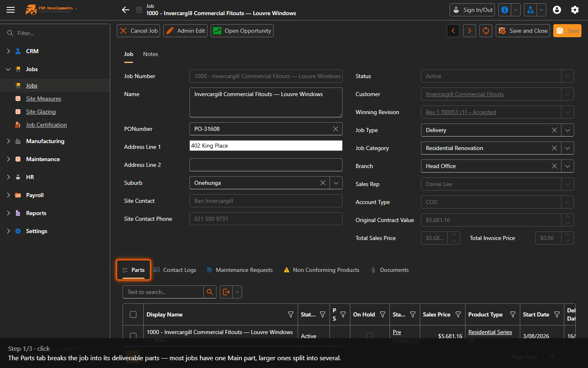Filter the Display Name column
The height and width of the screenshot is (368, 588).
coord(291,314)
